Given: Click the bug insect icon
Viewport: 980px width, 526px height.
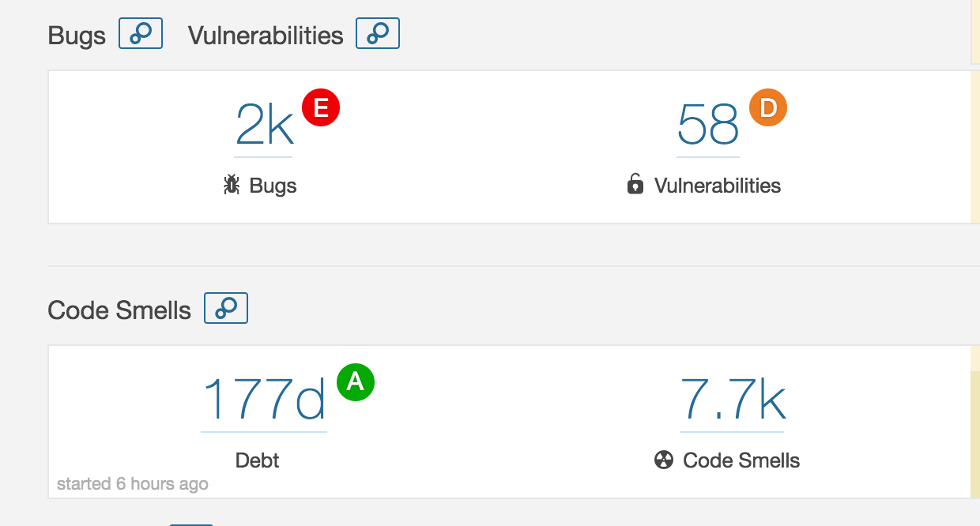Looking at the screenshot, I should (x=232, y=186).
